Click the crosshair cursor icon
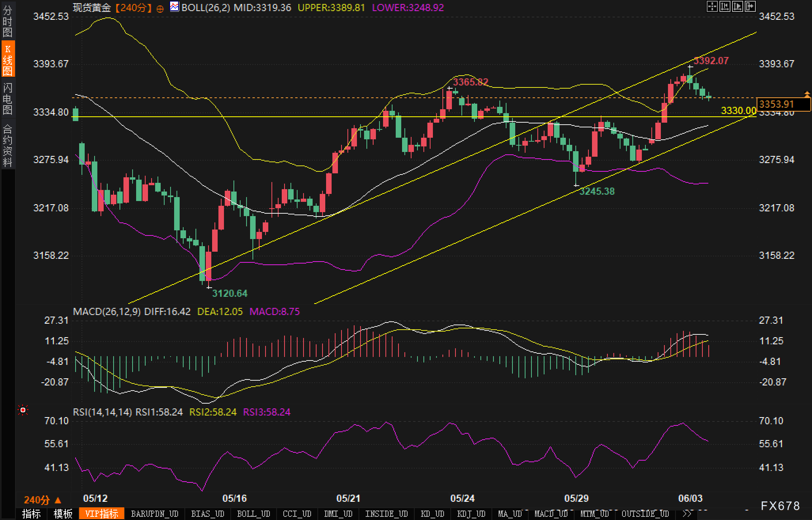This screenshot has width=812, height=520. [x=712, y=6]
